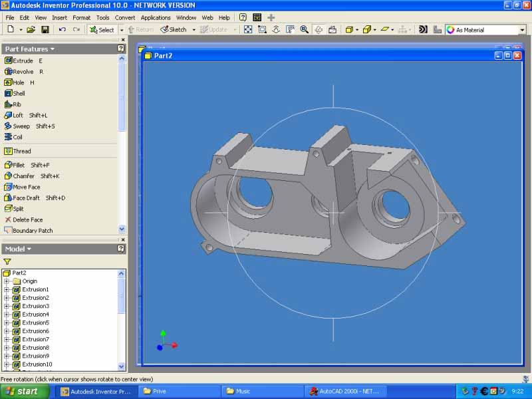Image resolution: width=532 pixels, height=399 pixels.
Task: Open the Model panel help icon
Action: (121, 249)
